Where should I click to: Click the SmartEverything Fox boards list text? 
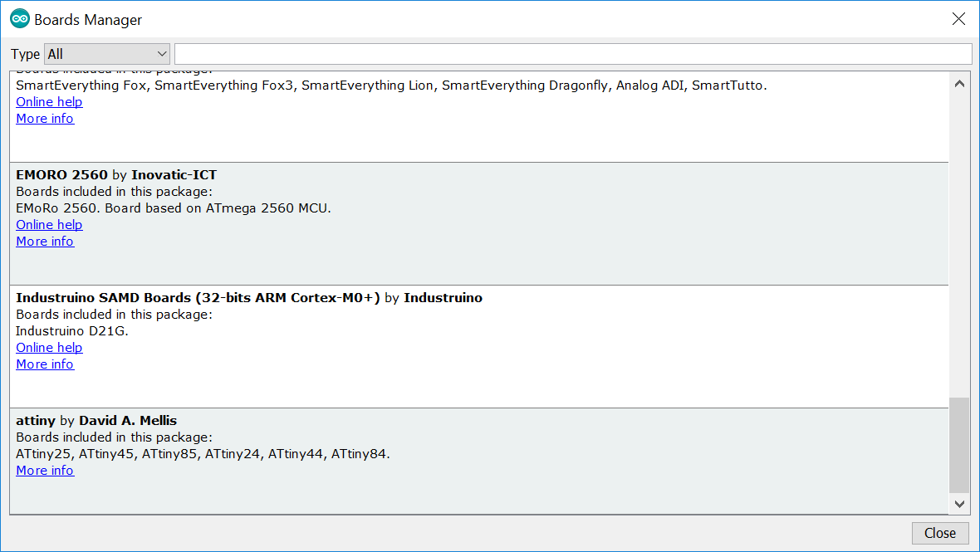point(391,85)
